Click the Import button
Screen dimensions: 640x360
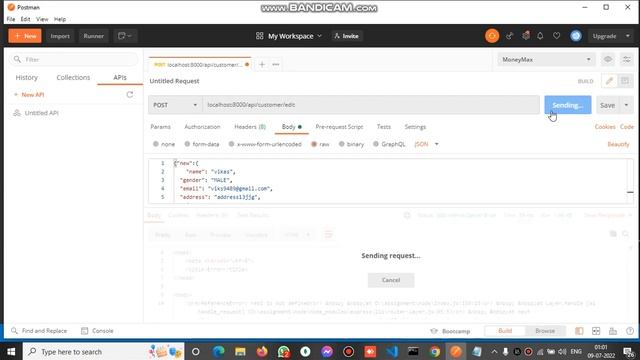pos(60,36)
